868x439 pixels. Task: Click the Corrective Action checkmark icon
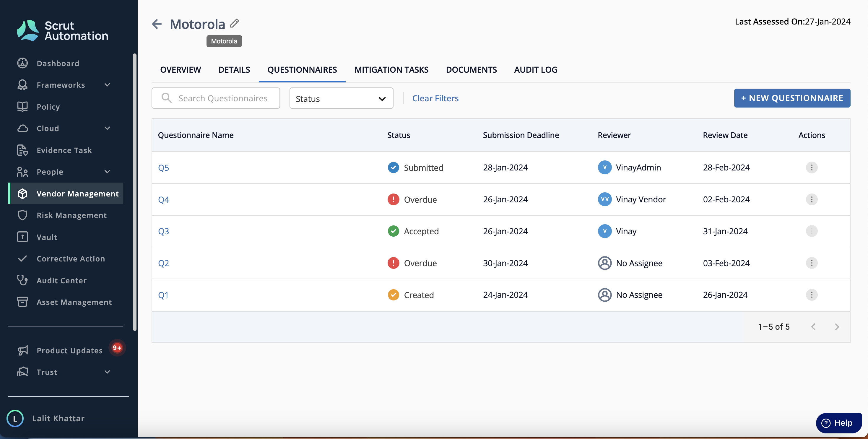point(22,258)
